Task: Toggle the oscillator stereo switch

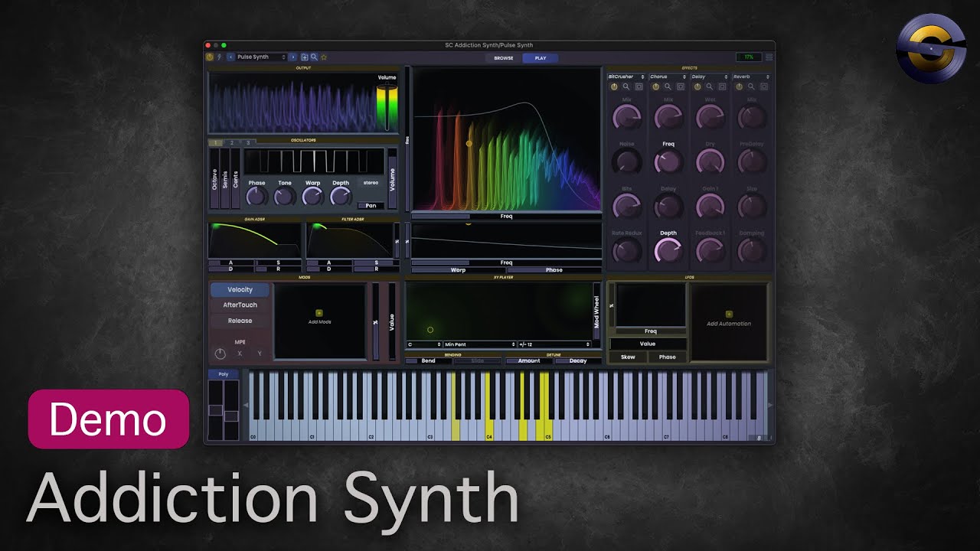Action: [x=371, y=183]
